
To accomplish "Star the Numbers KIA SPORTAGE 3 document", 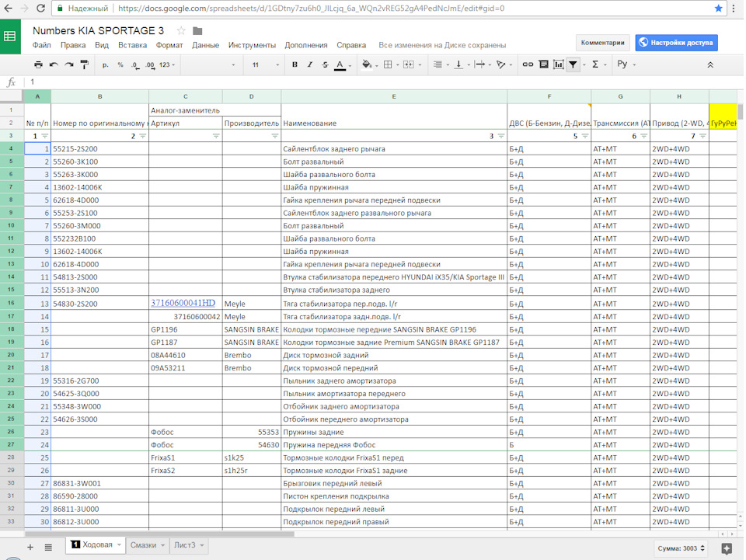I will point(181,31).
